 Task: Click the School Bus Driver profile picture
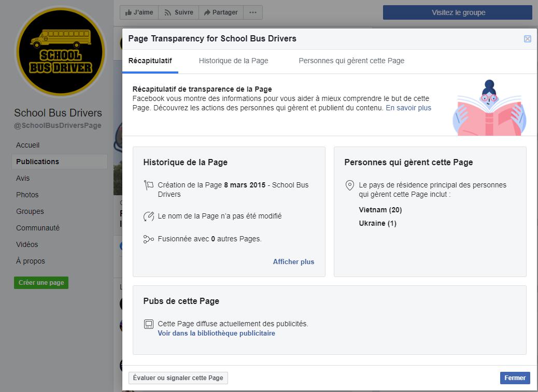(x=61, y=51)
